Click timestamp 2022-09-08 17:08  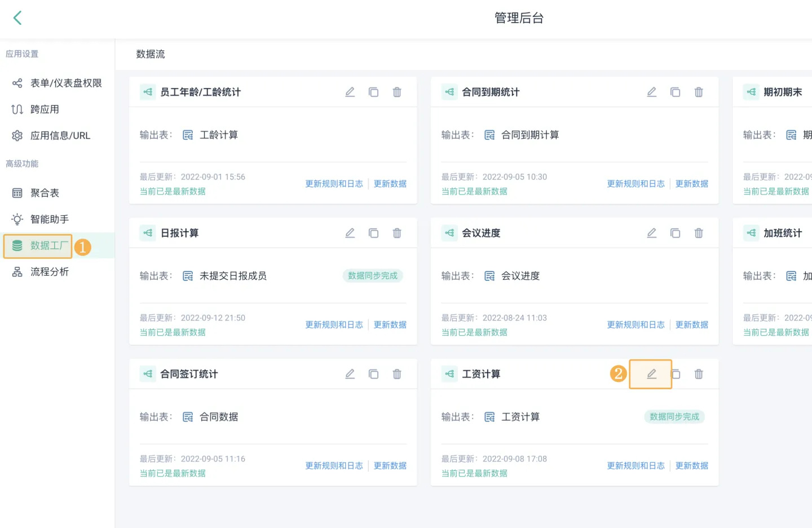pos(515,459)
